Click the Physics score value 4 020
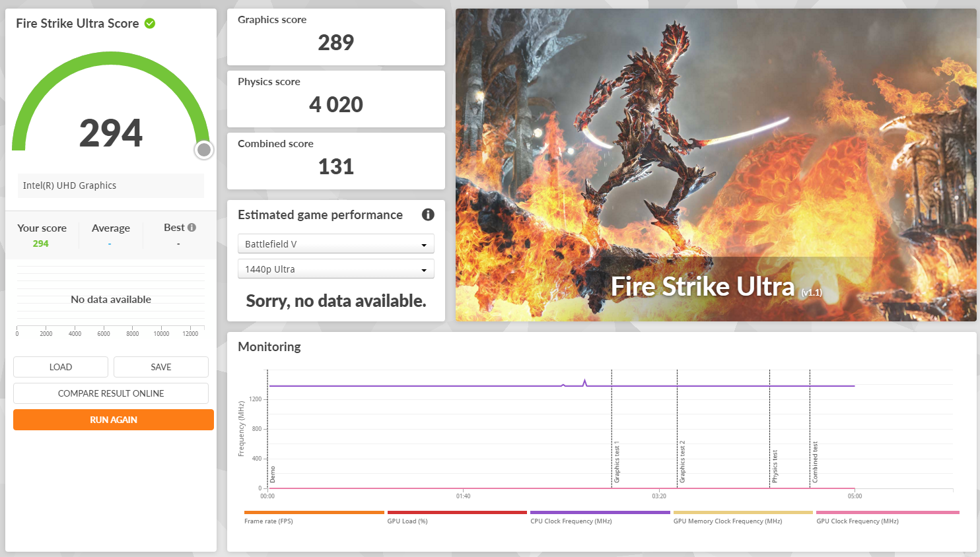 (335, 105)
